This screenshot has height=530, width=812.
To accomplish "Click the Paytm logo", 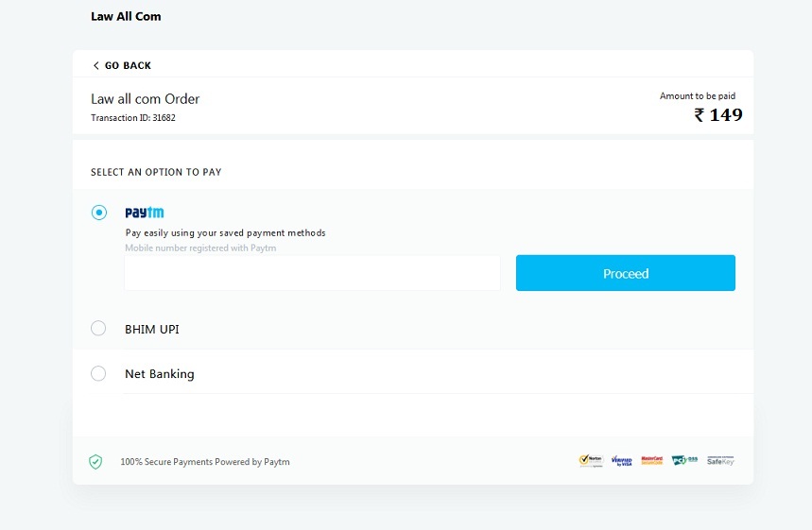I will tap(145, 213).
